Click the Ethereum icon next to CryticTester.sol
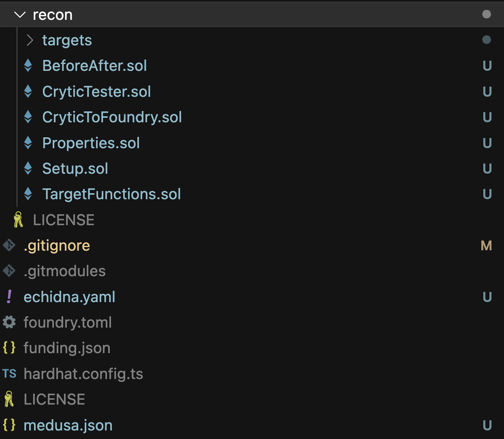504x439 pixels. click(x=28, y=92)
